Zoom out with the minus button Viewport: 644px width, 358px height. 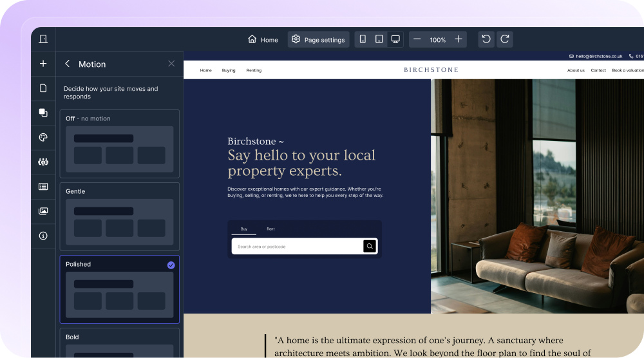tap(417, 39)
